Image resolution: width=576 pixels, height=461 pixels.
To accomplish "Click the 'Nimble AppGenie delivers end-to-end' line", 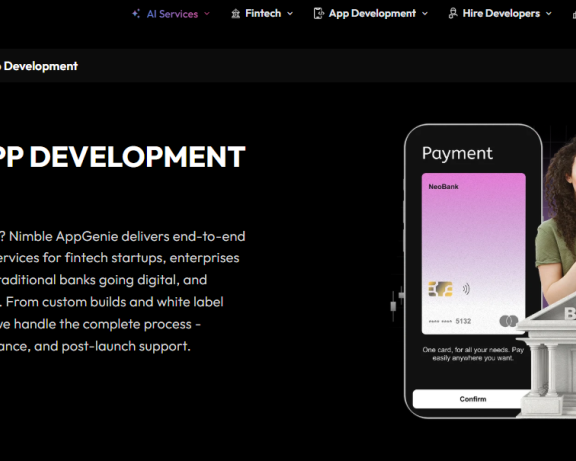I will [127, 236].
